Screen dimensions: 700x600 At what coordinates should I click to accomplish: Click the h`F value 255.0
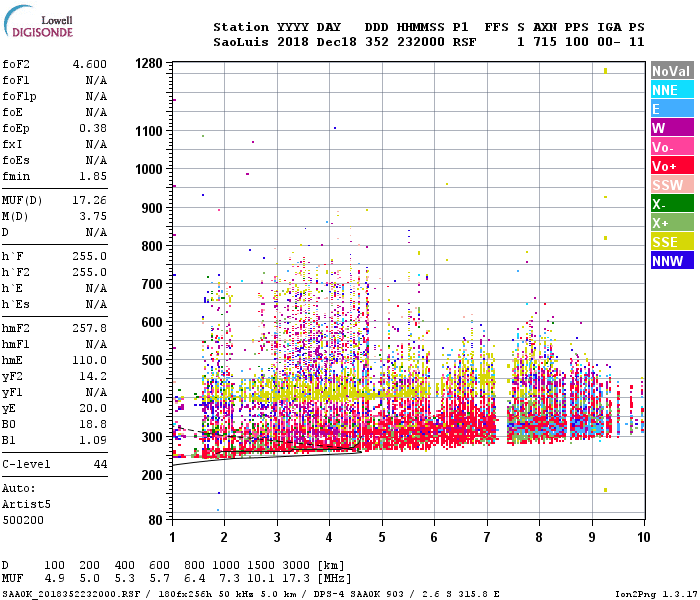click(x=90, y=257)
